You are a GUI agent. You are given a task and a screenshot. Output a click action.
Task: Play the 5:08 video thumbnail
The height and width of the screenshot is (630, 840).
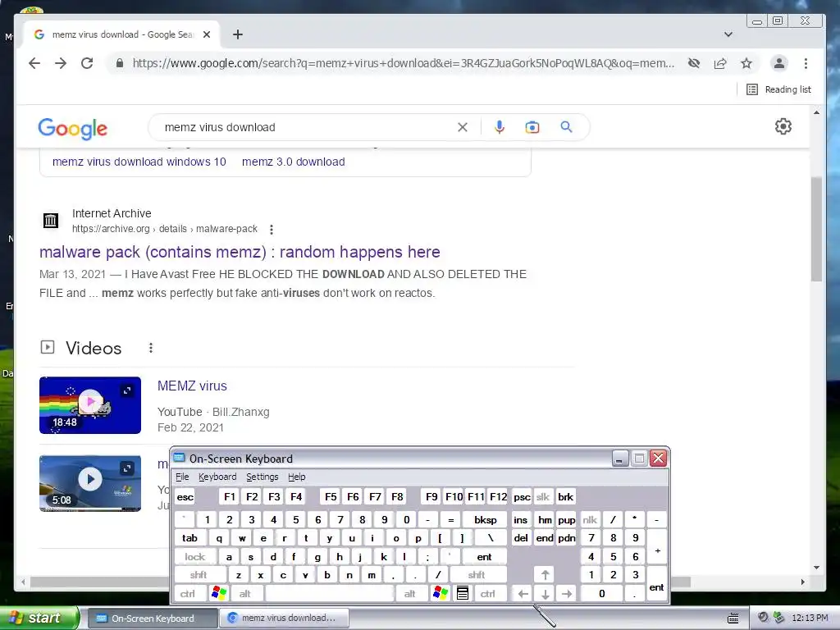tap(90, 483)
